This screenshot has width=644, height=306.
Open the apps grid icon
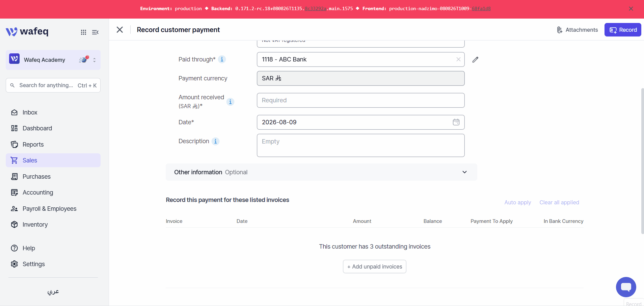[83, 32]
